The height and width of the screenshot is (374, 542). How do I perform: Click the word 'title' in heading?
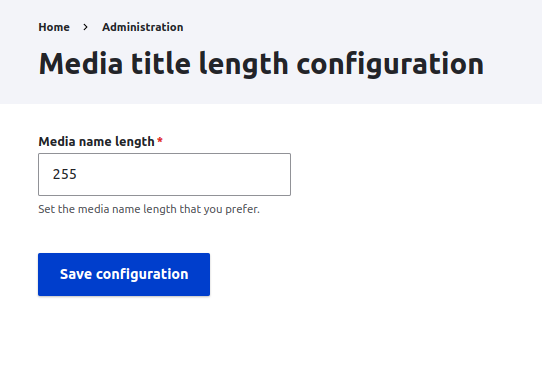pos(161,64)
